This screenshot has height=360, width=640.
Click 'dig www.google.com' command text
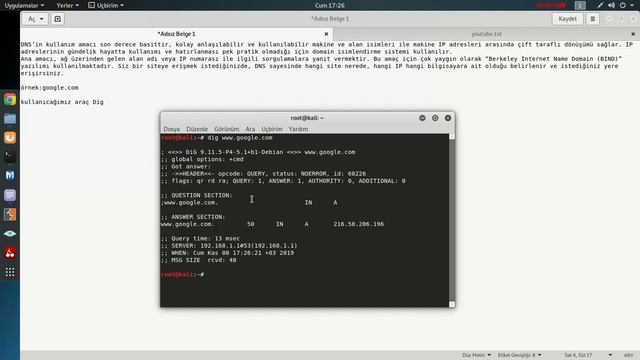click(240, 138)
